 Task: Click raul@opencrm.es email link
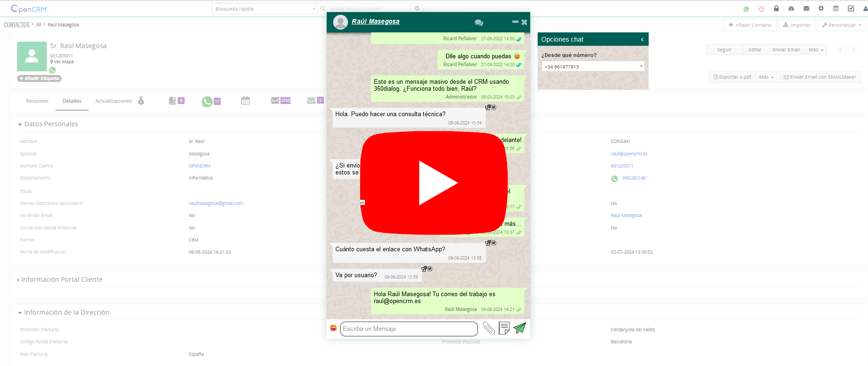pyautogui.click(x=629, y=154)
